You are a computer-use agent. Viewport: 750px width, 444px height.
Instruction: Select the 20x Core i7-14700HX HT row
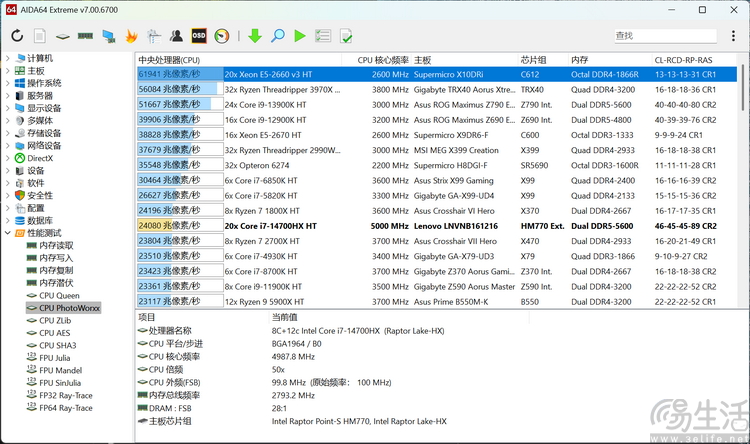pyautogui.click(x=437, y=226)
